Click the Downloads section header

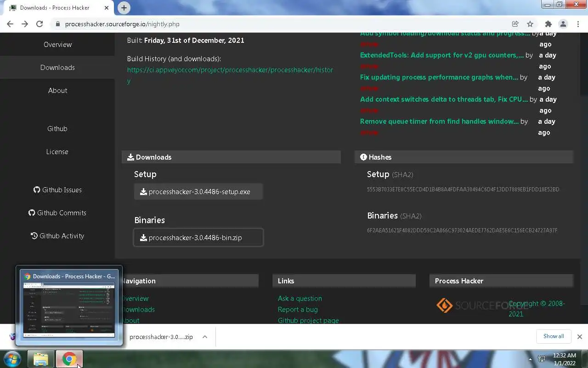pos(231,157)
